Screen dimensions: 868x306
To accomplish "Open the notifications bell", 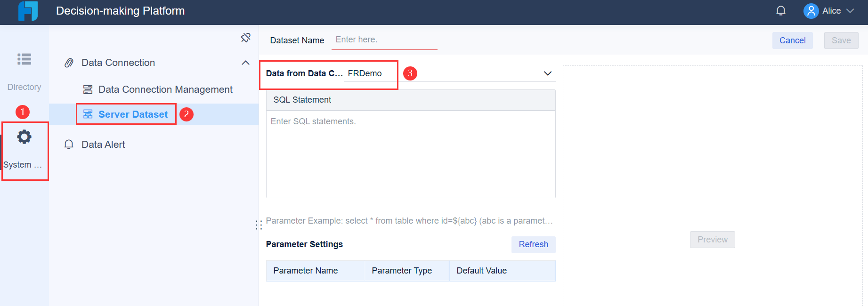I will [780, 11].
